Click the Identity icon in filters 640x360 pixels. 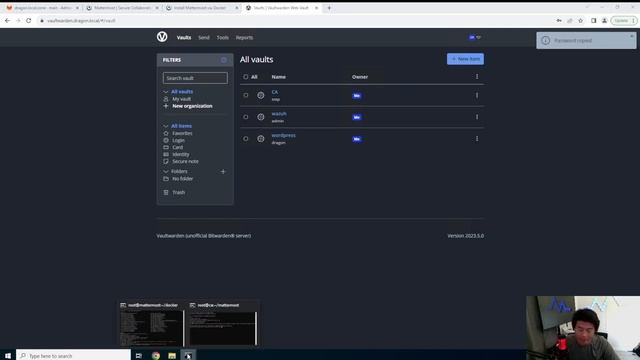pyautogui.click(x=166, y=154)
